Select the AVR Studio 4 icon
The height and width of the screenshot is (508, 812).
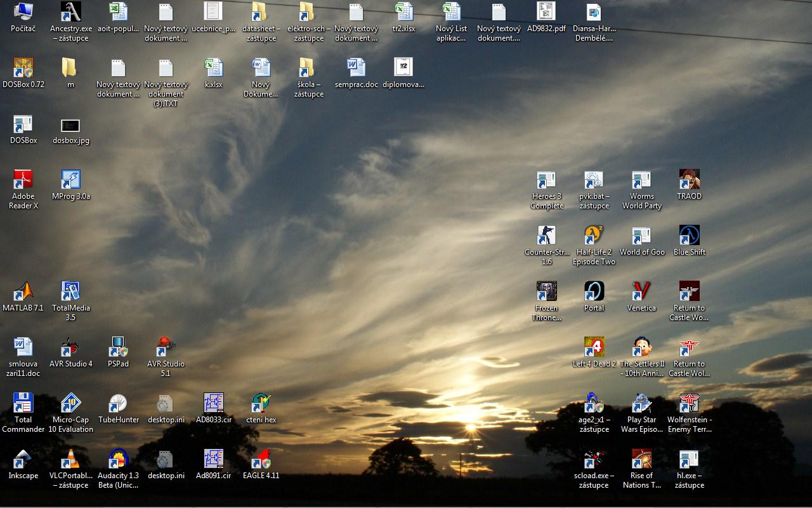70,347
